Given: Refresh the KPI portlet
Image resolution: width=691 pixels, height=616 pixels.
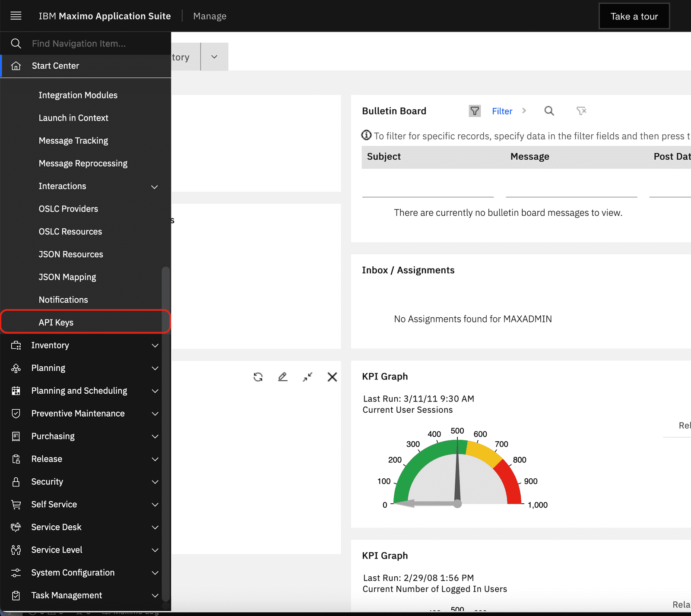Looking at the screenshot, I should (x=258, y=377).
